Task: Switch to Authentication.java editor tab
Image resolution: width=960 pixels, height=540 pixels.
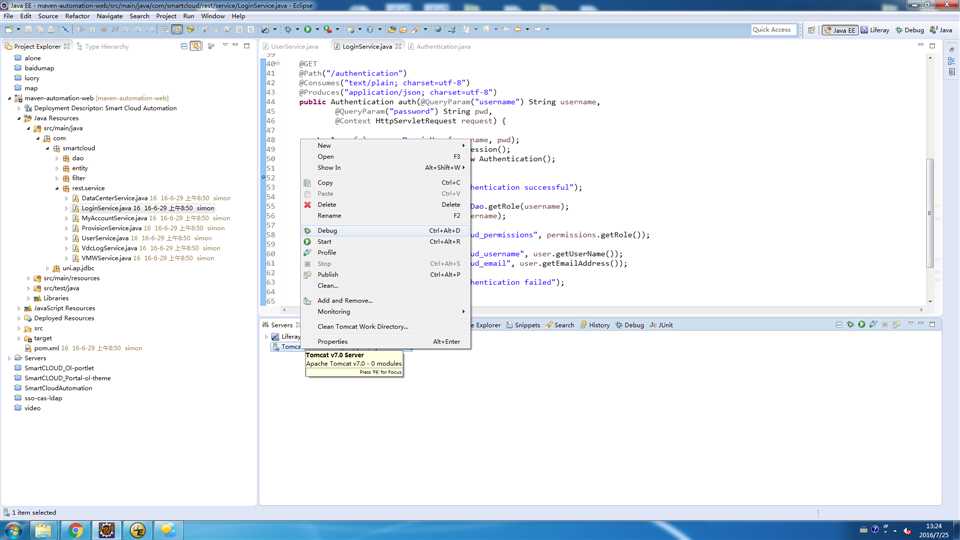Action: (x=440, y=47)
